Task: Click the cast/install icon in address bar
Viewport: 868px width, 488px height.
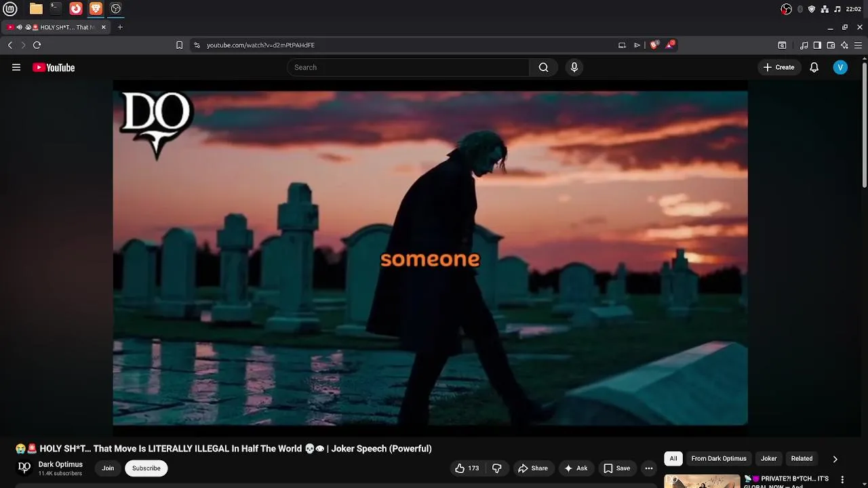Action: (622, 45)
